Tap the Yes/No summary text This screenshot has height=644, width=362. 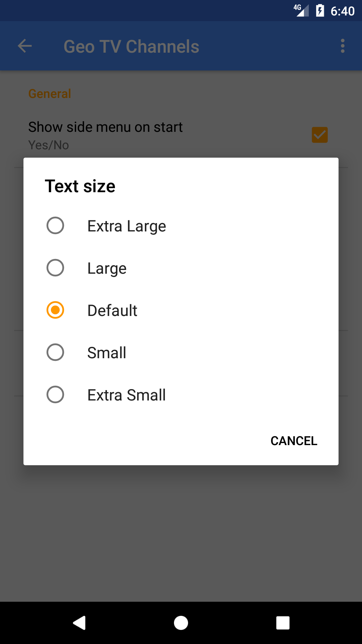tap(49, 145)
